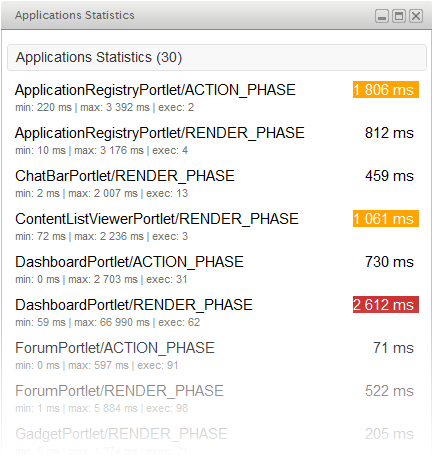The width and height of the screenshot is (434, 458).
Task: Click the orange 1 061 ms badge
Action: tap(386, 219)
